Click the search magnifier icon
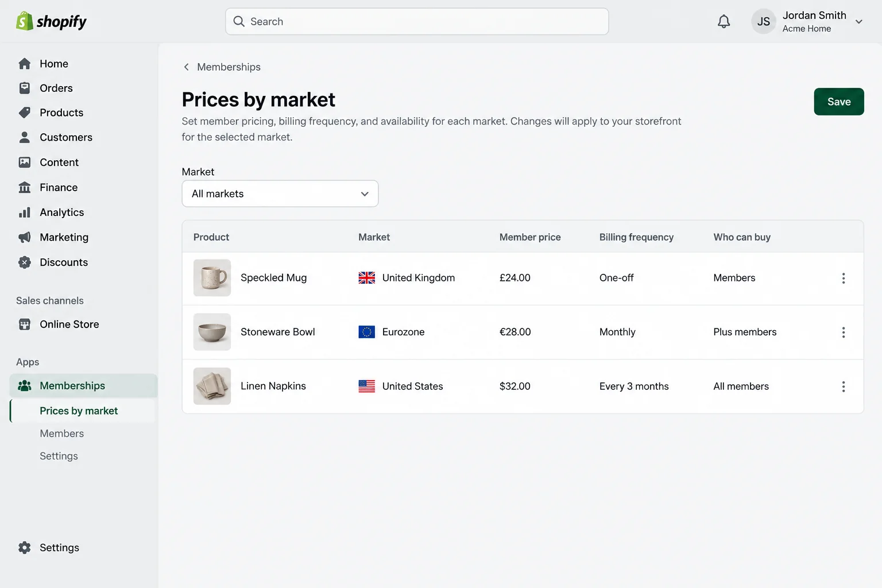This screenshot has width=882, height=588. [239, 21]
